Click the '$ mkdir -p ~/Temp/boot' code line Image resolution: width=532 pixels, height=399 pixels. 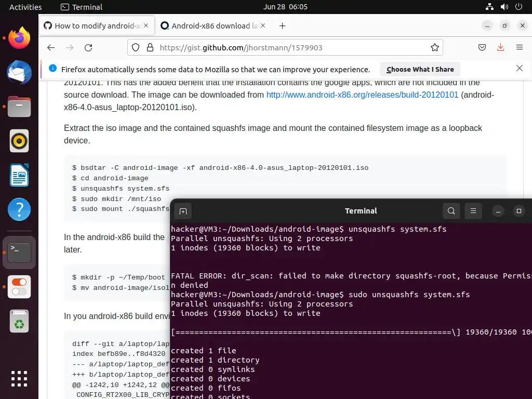[119, 277]
